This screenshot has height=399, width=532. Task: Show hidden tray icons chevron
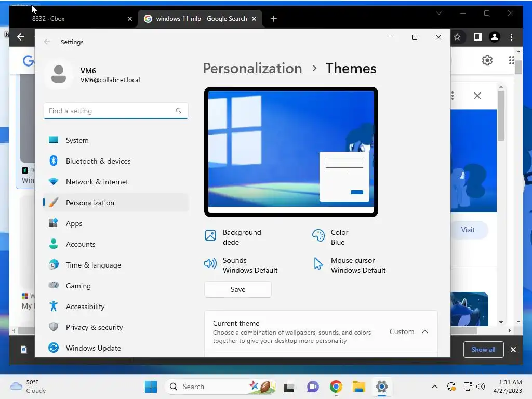tap(435, 387)
